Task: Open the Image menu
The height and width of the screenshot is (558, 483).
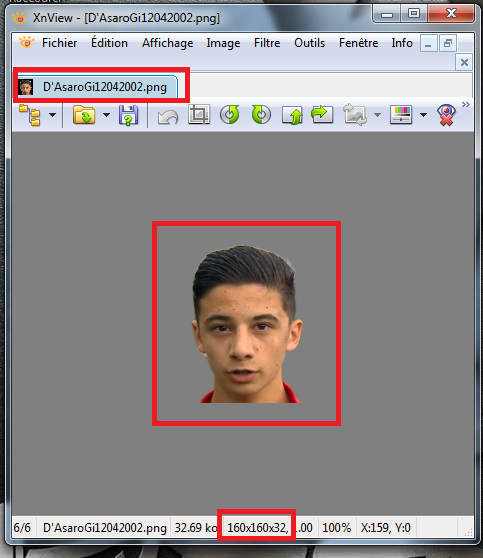Action: coord(223,43)
